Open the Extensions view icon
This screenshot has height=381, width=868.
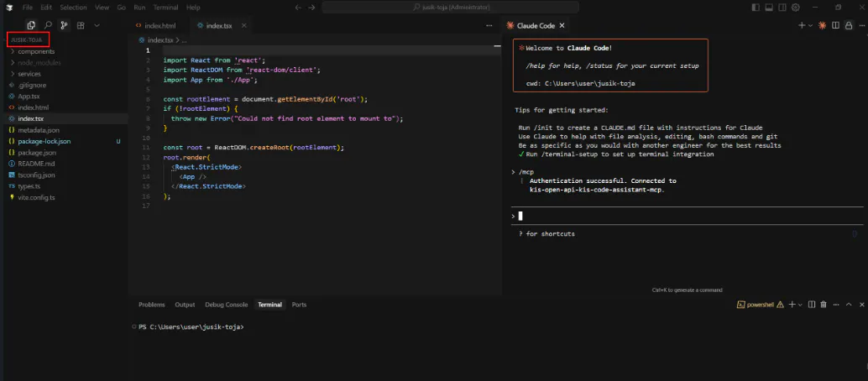pos(81,26)
